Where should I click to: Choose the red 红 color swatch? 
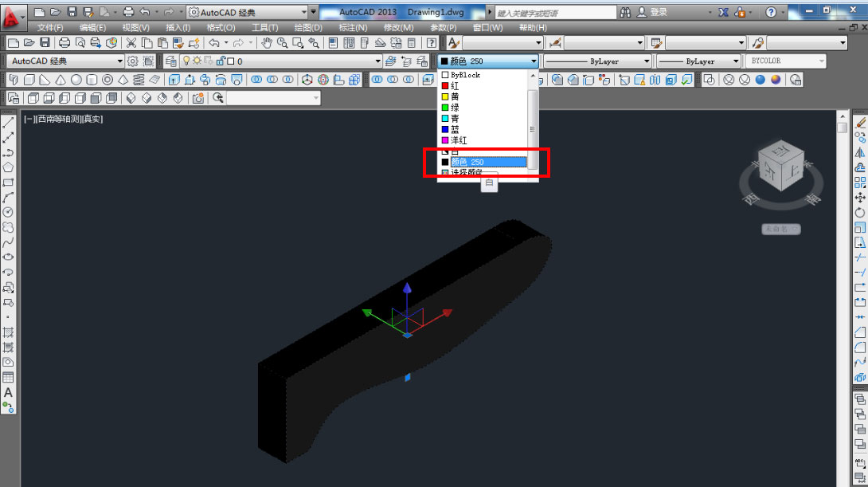(x=455, y=85)
